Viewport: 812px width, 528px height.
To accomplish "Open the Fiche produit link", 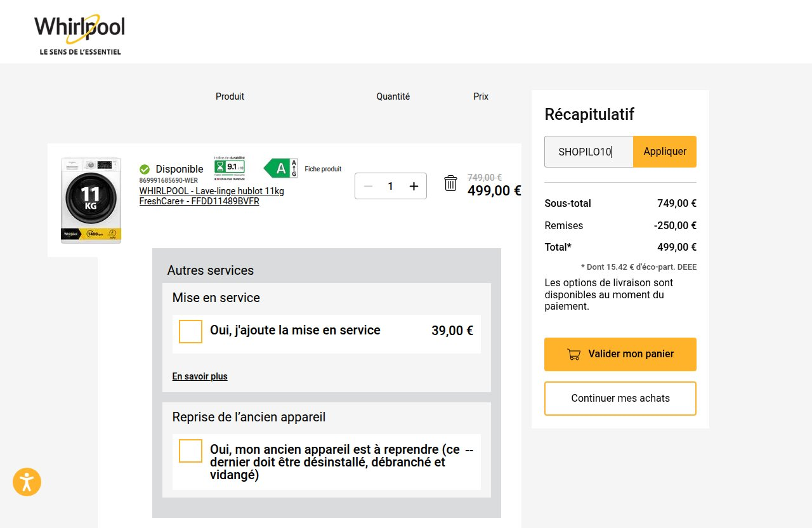I will point(323,169).
